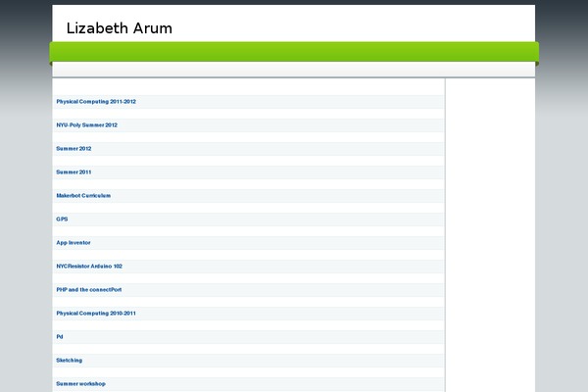The height and width of the screenshot is (392, 588).
Task: Open NYCResistor Arduino 102 link
Action: (89, 267)
